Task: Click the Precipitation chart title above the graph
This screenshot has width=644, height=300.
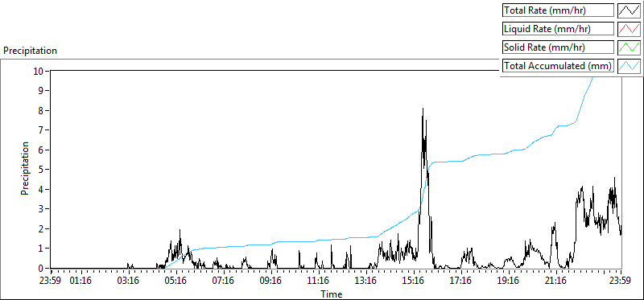Action: pyautogui.click(x=30, y=51)
